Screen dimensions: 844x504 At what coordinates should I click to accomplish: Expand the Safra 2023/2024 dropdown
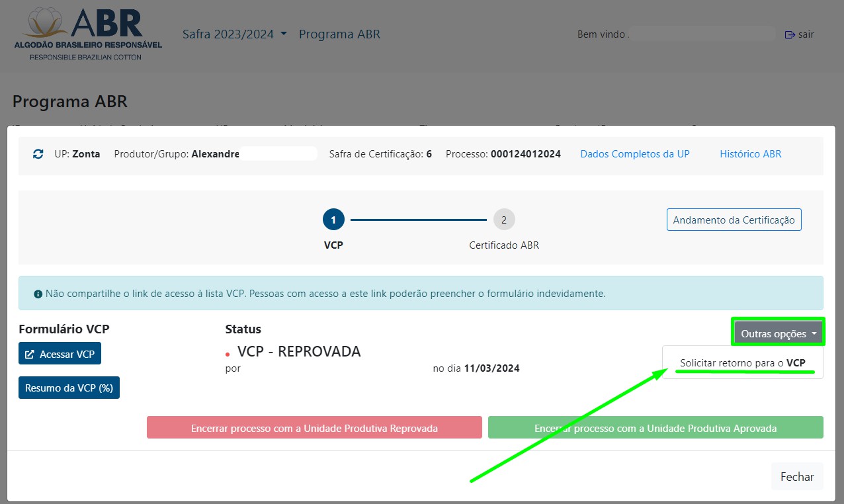click(234, 34)
